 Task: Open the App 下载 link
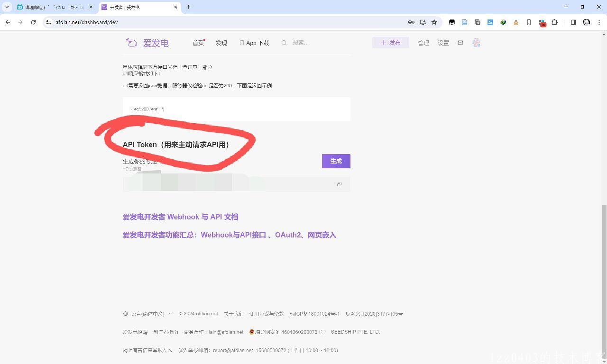pos(255,43)
